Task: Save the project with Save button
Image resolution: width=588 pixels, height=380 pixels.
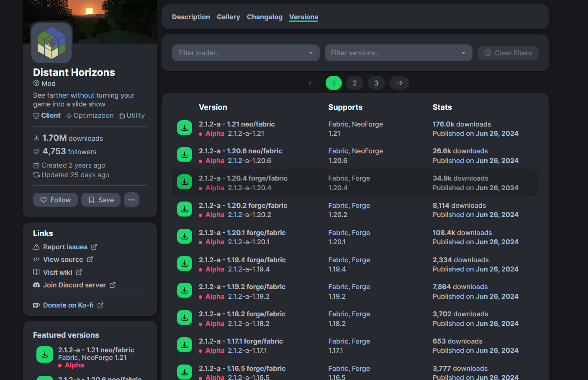Action: (101, 200)
